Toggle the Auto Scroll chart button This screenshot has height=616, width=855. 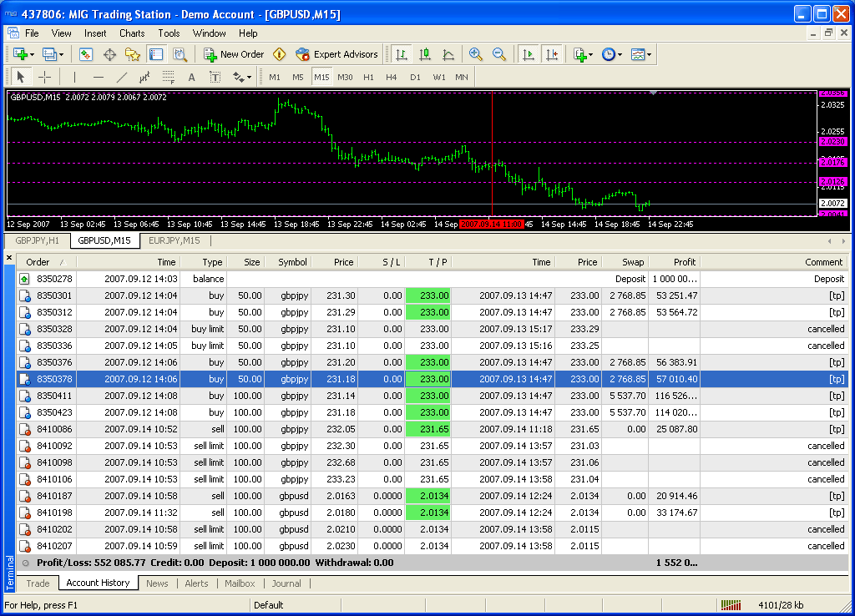click(x=528, y=54)
